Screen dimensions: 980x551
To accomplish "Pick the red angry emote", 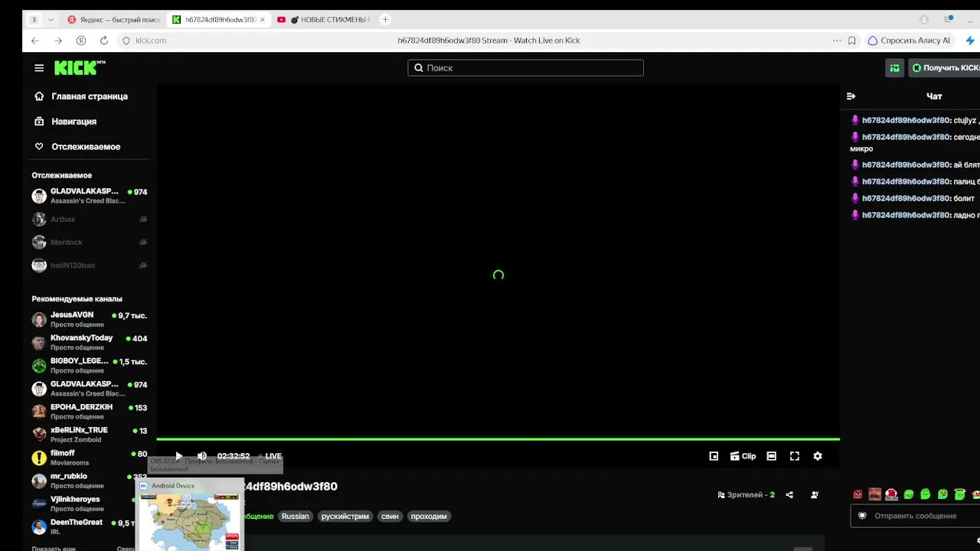I will tap(857, 494).
